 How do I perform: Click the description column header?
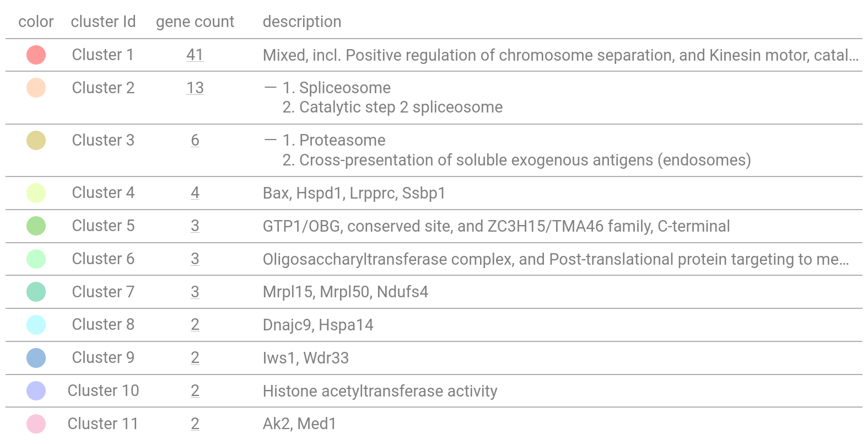302,22
